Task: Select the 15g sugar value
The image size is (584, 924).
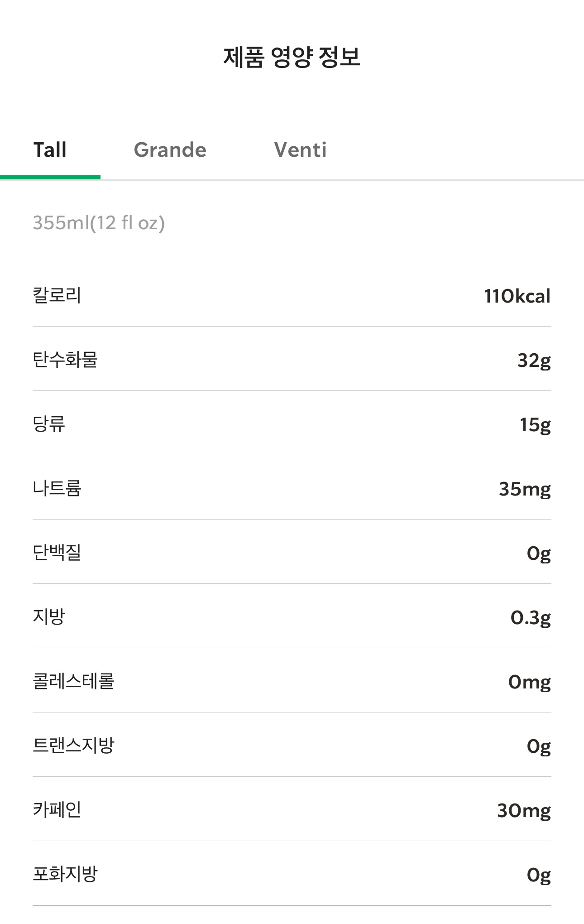Action: click(x=535, y=425)
